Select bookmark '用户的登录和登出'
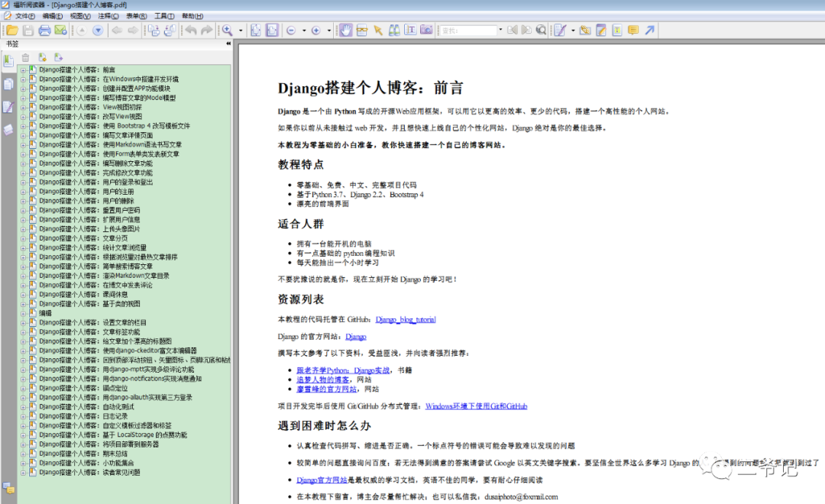Screen dimensions: 825x504 tap(95, 182)
